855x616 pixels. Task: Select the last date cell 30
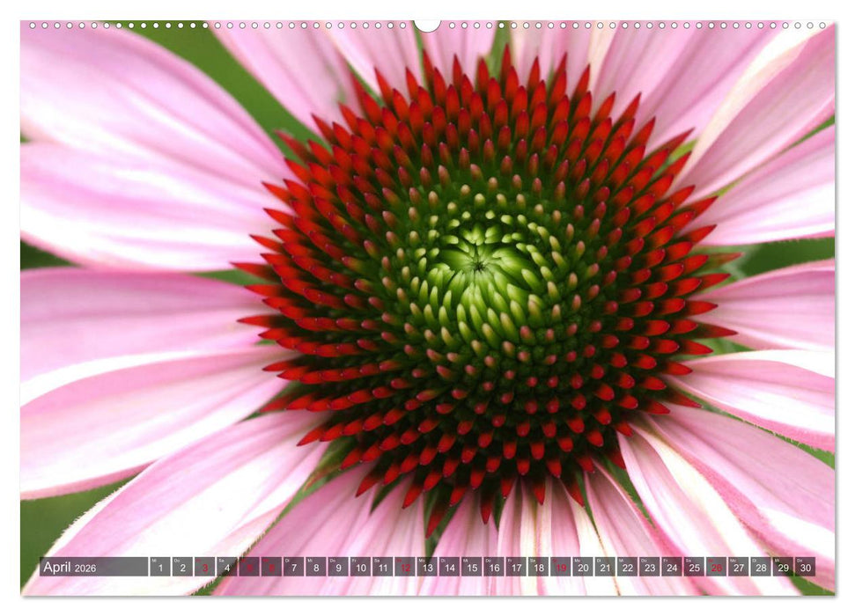pyautogui.click(x=805, y=567)
